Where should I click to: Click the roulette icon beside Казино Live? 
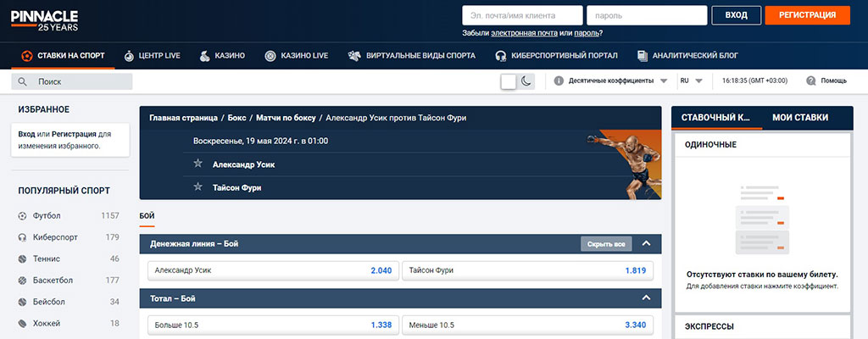click(270, 55)
